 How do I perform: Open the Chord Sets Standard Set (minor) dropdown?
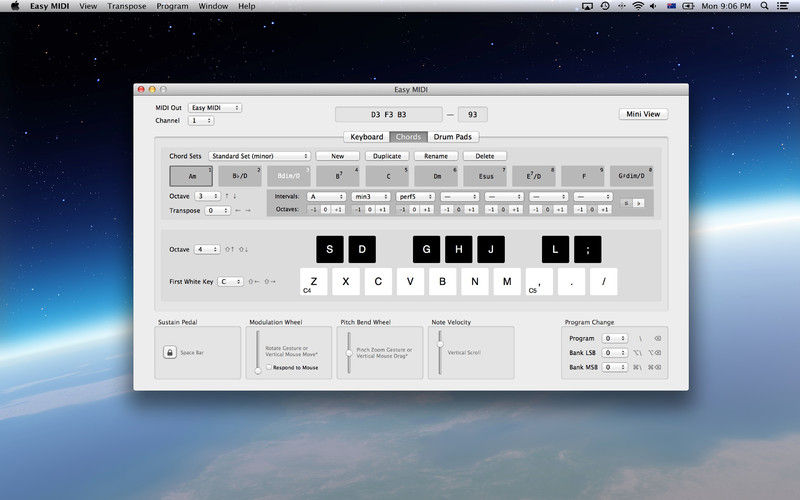pyautogui.click(x=259, y=156)
